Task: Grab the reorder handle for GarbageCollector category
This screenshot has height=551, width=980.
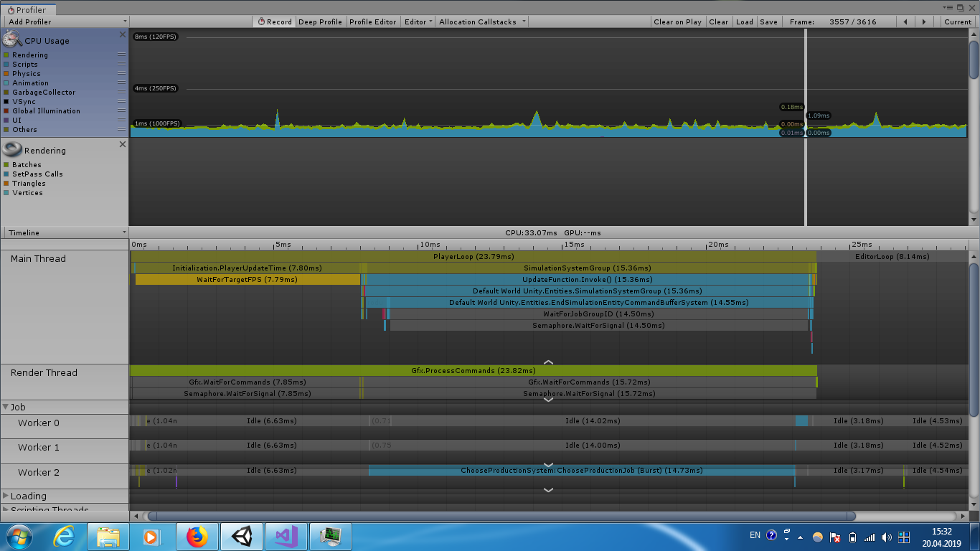Action: (121, 93)
